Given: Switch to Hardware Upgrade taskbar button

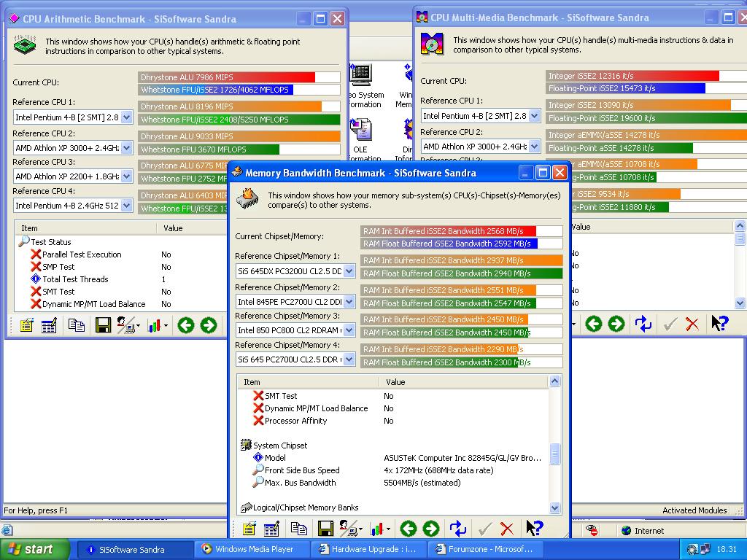Looking at the screenshot, I should (368, 550).
